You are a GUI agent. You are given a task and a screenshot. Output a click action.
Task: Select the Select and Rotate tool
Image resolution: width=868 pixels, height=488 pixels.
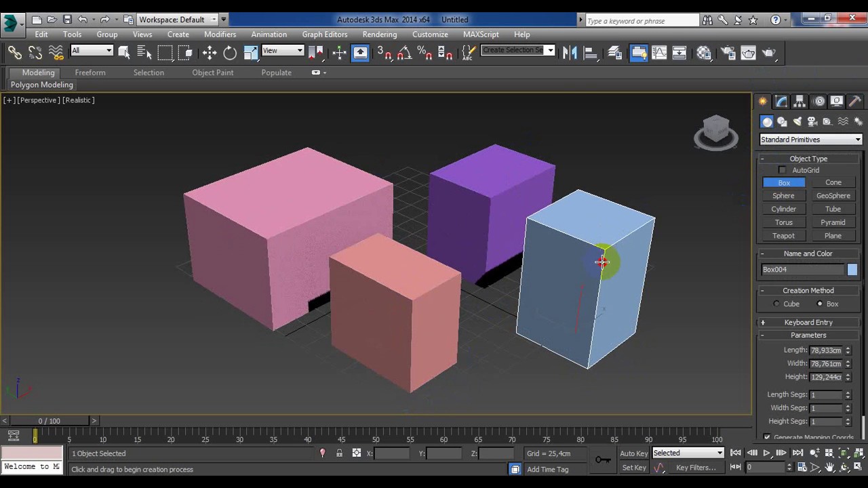[230, 52]
